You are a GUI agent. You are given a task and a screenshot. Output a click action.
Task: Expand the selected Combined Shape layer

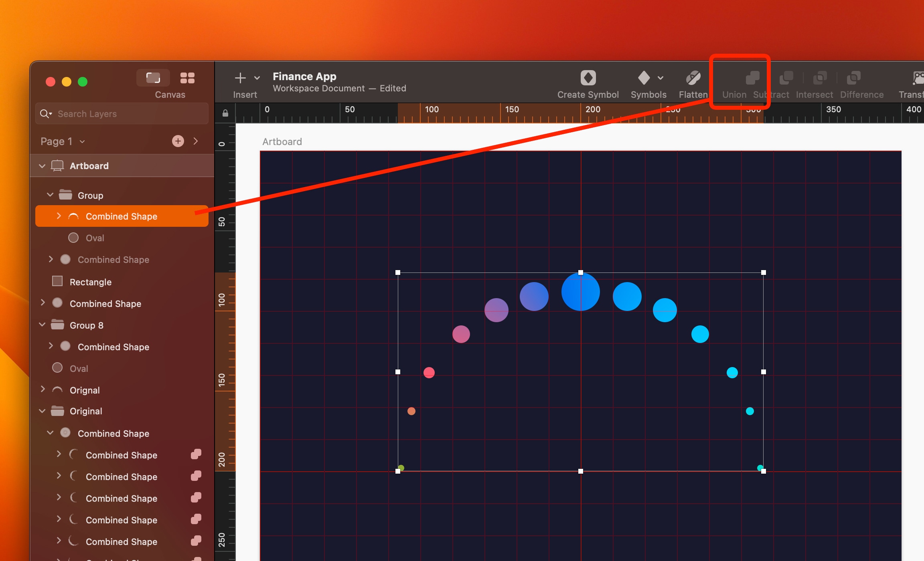click(x=59, y=216)
